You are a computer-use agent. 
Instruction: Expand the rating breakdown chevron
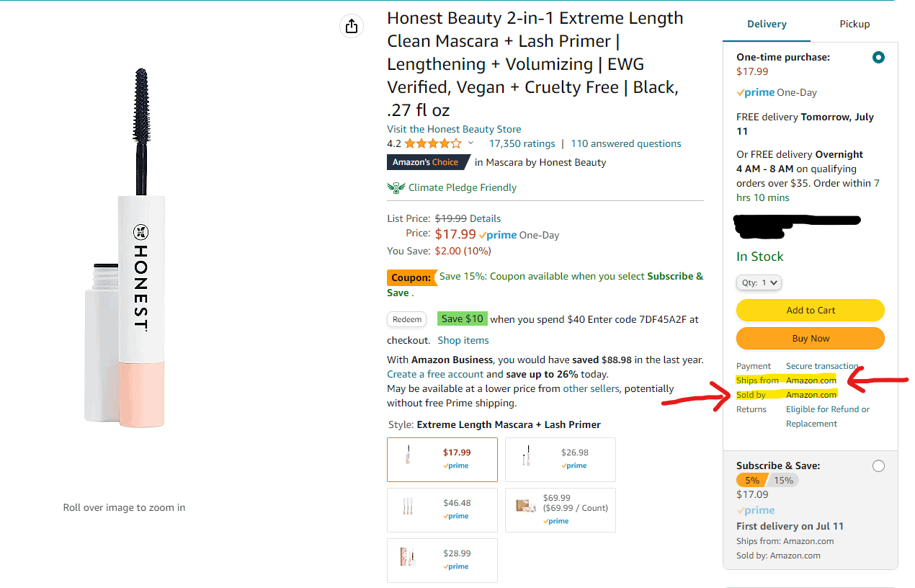pyautogui.click(x=471, y=143)
